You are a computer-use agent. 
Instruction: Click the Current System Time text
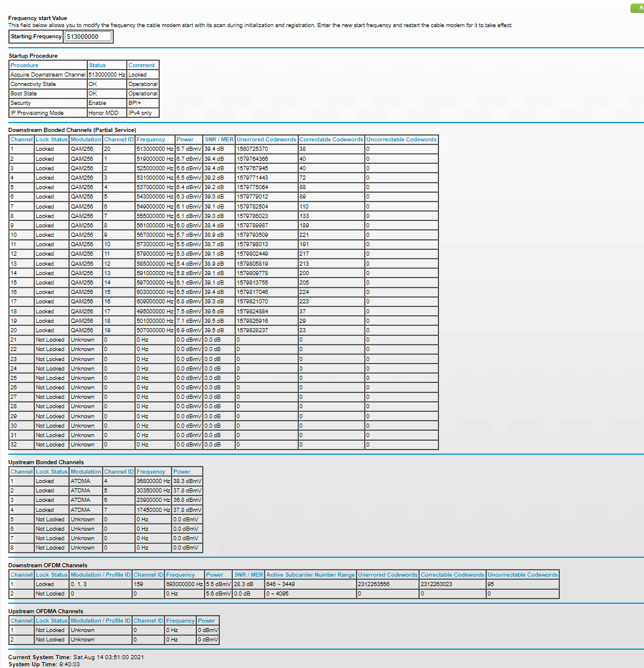(76, 657)
